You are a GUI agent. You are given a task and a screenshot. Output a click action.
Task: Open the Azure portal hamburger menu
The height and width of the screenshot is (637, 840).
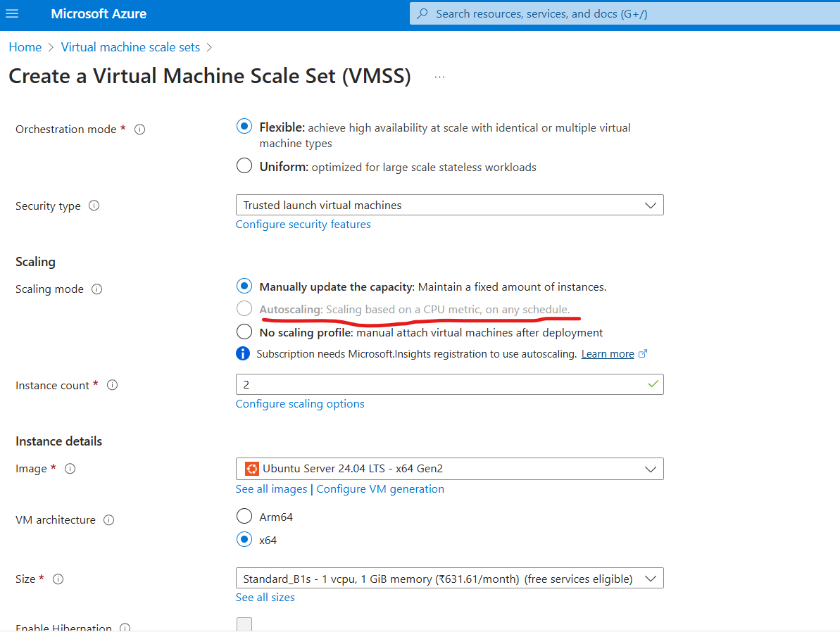point(12,13)
